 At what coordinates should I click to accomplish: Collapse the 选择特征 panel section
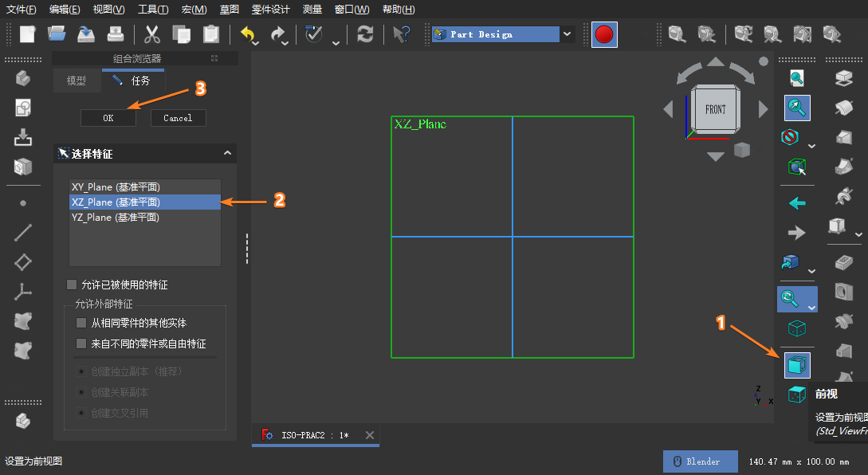click(x=227, y=153)
